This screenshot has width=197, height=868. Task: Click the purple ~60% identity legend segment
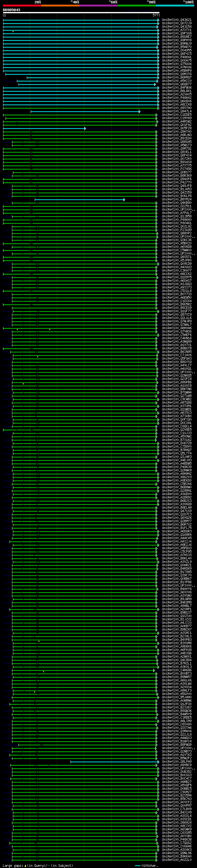point(99,6)
